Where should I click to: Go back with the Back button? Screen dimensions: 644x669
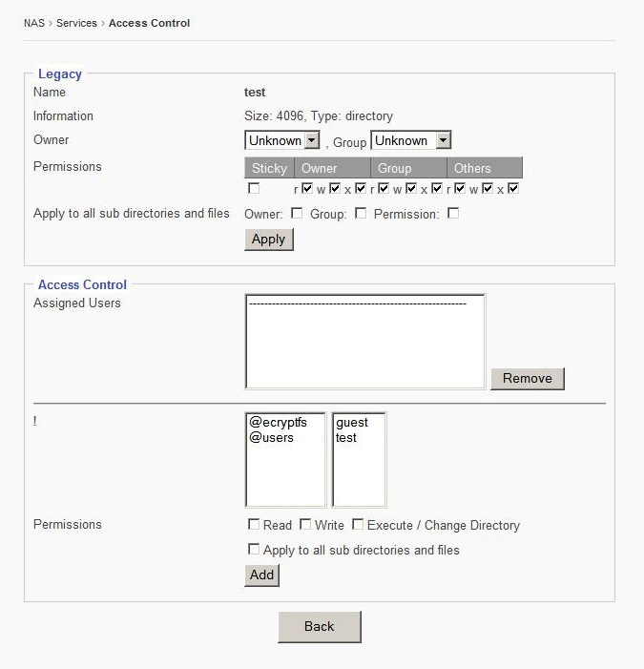pos(319,626)
